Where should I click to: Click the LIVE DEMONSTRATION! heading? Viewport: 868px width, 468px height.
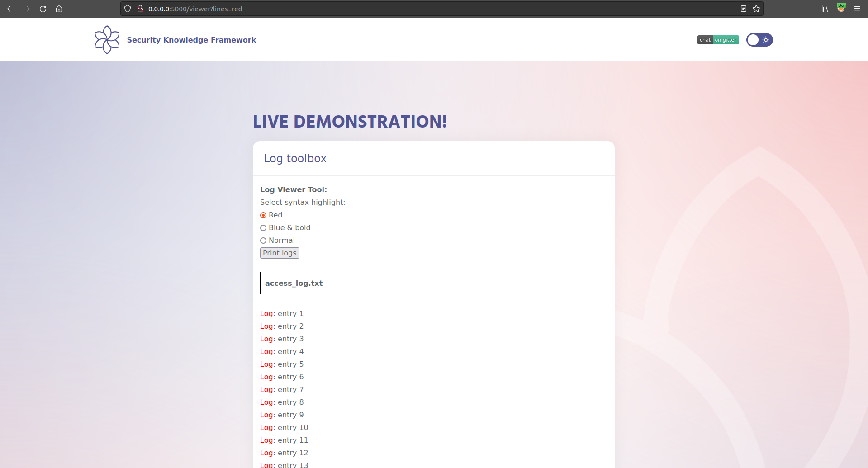coord(350,122)
